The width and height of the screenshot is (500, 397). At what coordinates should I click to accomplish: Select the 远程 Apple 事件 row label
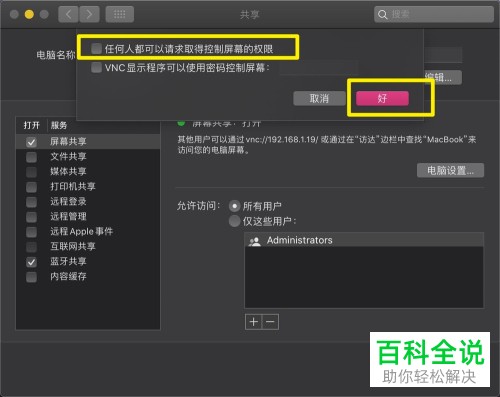(x=82, y=231)
